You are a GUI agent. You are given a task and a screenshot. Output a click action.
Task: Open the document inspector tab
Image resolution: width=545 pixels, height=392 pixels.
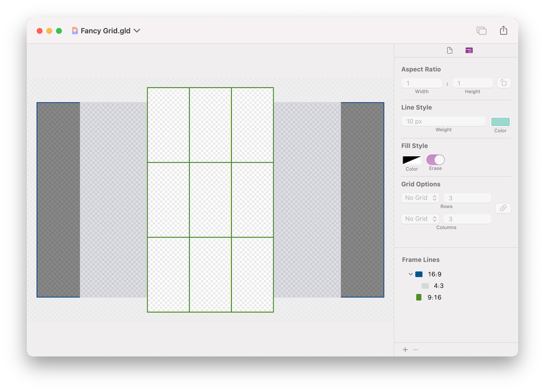point(449,50)
